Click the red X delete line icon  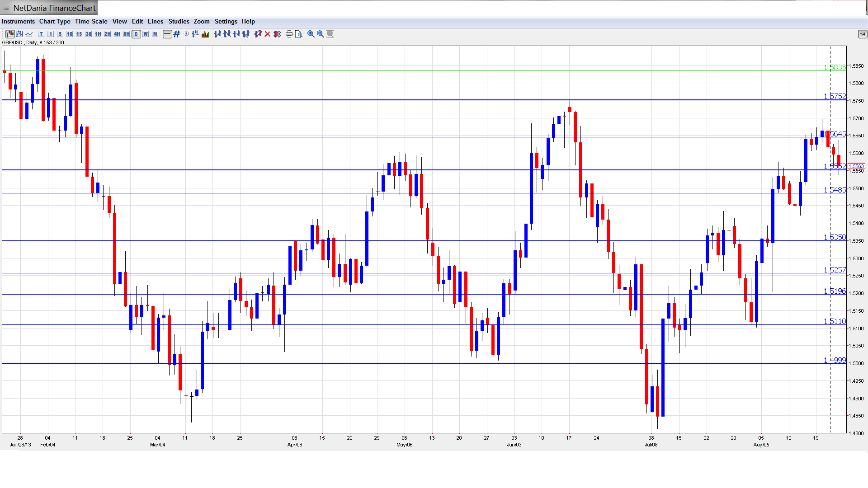click(268, 34)
